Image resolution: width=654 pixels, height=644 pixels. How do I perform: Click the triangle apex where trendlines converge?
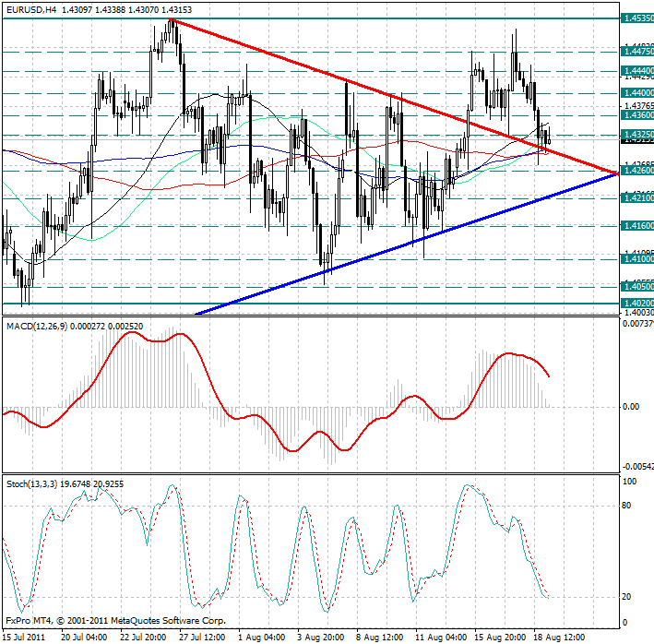tap(615, 173)
